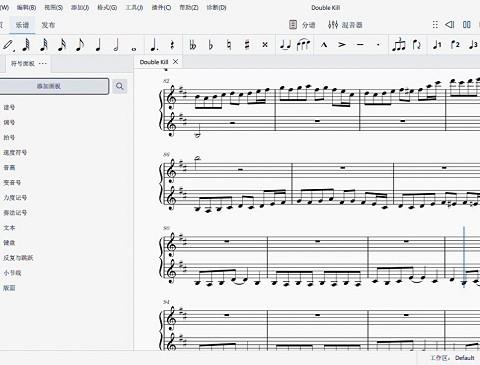Grab playback toolbar drag handle
480x365 pixels.
[x=435, y=24]
